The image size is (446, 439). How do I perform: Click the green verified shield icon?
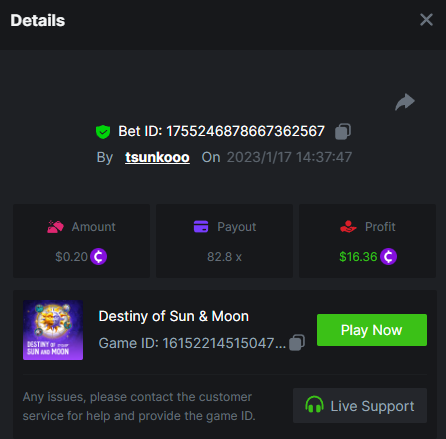click(103, 132)
